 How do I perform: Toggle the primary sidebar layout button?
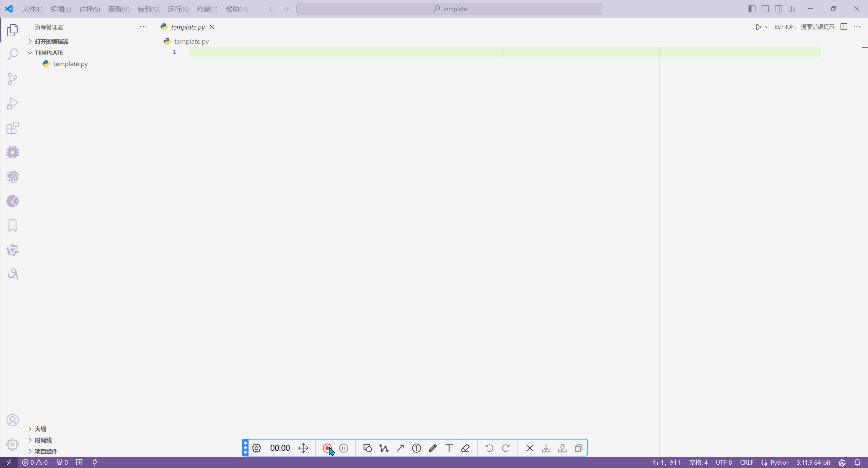click(x=752, y=9)
